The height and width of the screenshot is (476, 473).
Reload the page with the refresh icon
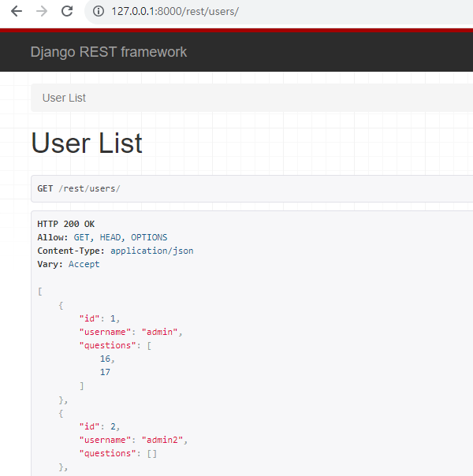point(67,11)
